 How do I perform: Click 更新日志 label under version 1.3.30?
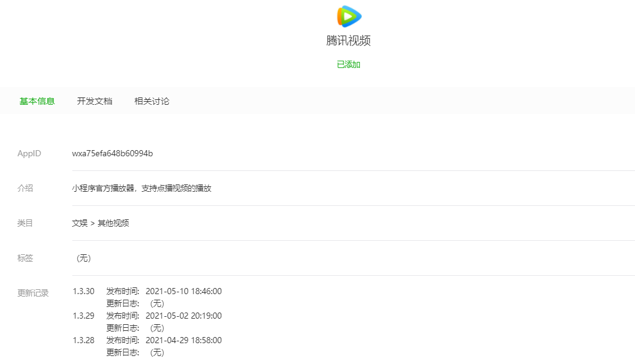123,303
